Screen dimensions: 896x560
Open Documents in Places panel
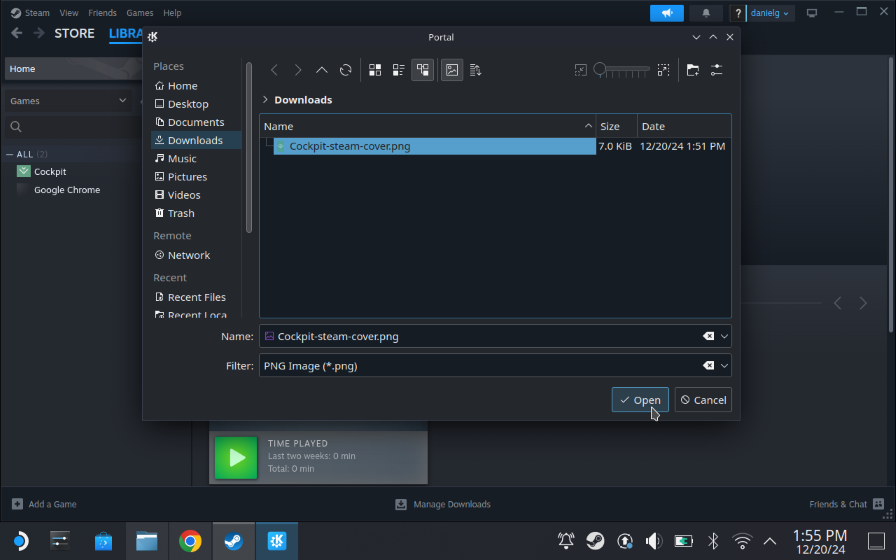tap(196, 122)
